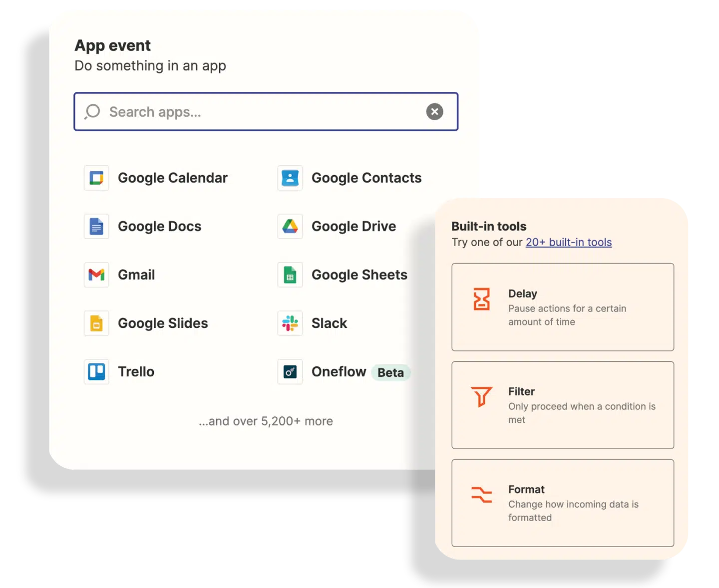Select the Gmail label
Image resolution: width=719 pixels, height=588 pixels.
click(136, 275)
